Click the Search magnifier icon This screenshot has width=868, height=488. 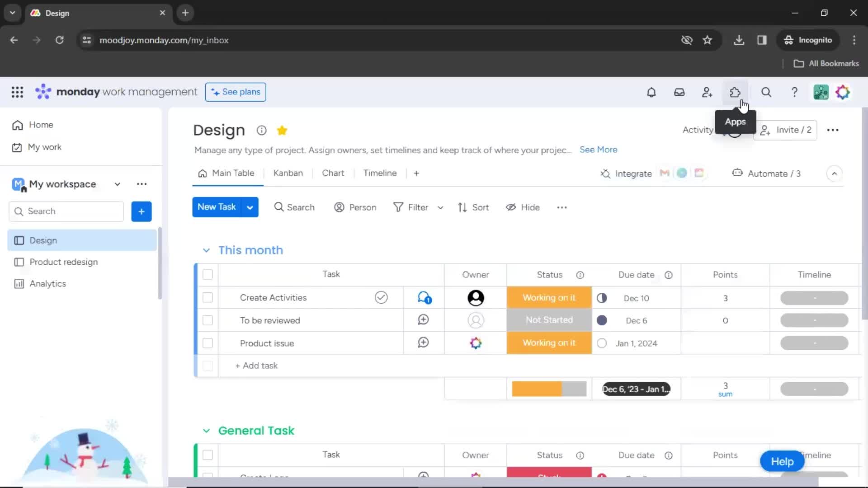pos(766,92)
